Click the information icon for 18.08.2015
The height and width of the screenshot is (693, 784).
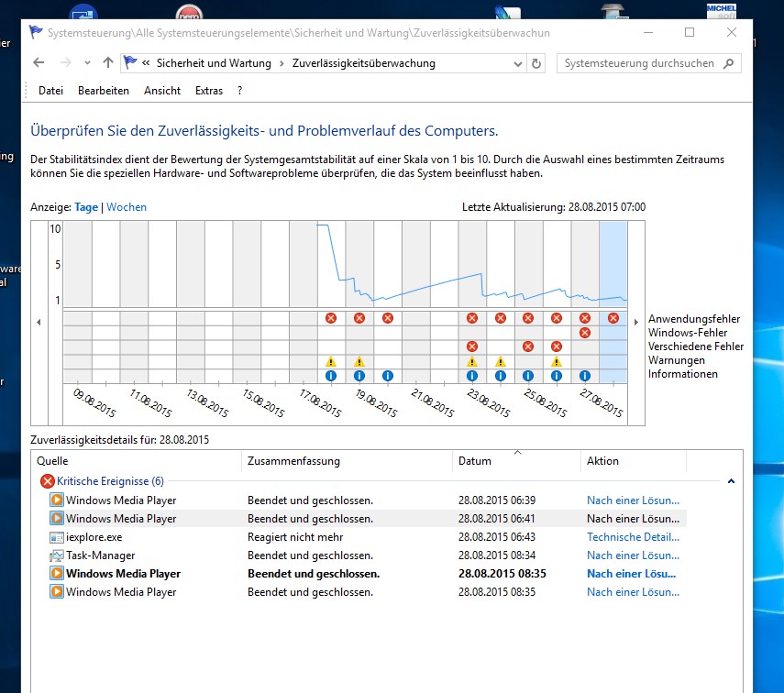point(331,376)
